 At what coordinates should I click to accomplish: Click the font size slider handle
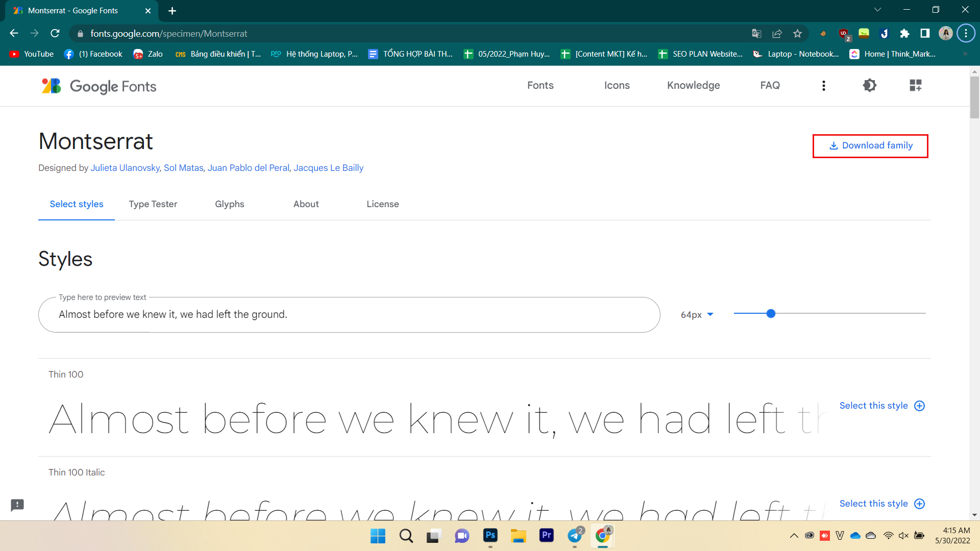771,314
